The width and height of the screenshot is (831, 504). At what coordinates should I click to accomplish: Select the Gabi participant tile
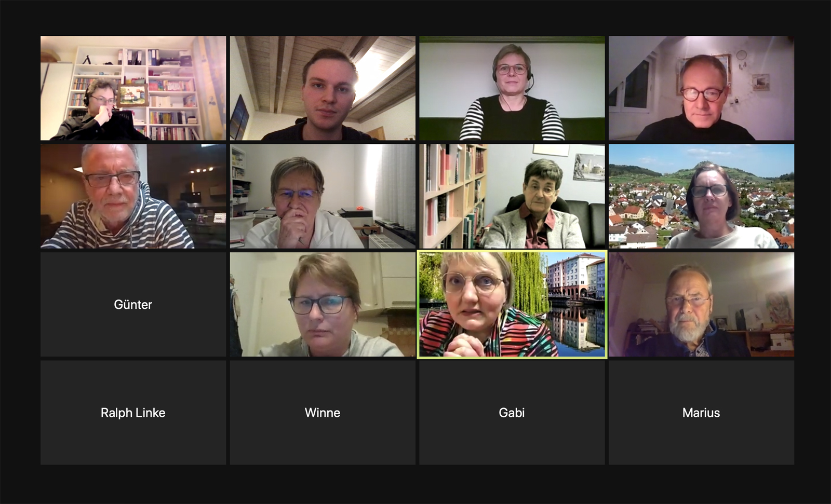pyautogui.click(x=512, y=412)
